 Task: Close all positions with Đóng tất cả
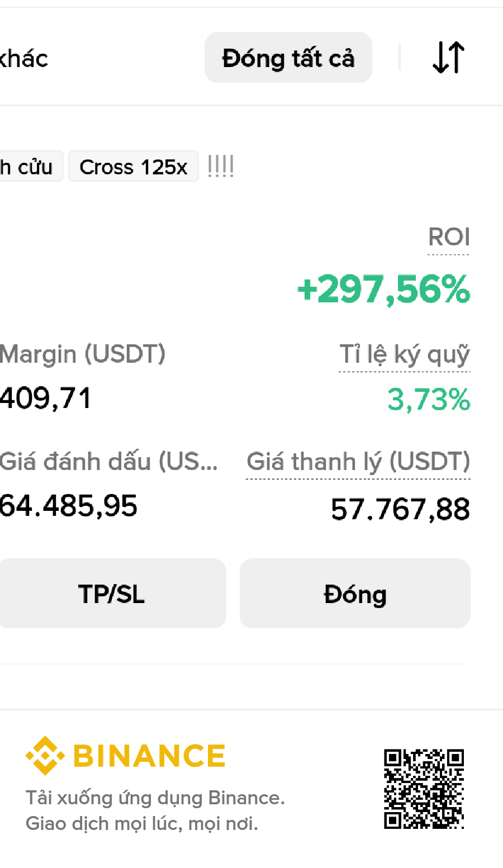(288, 58)
